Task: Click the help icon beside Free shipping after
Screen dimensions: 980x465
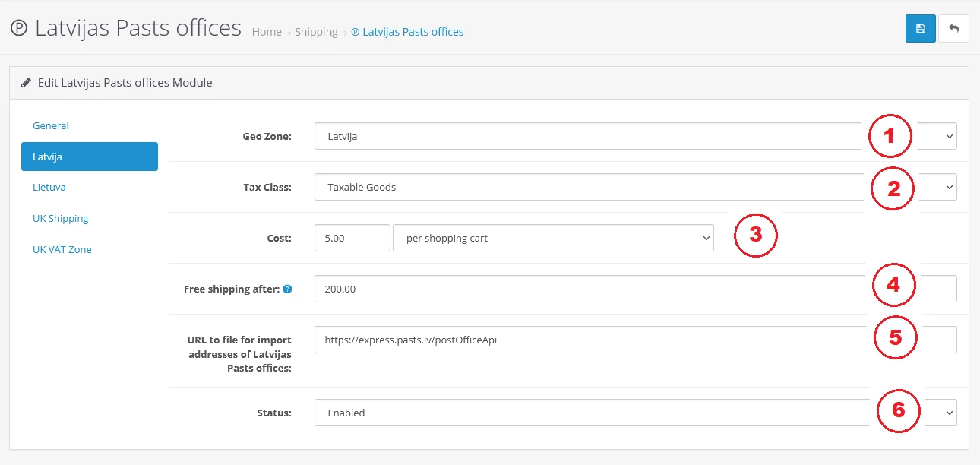Action: [287, 289]
